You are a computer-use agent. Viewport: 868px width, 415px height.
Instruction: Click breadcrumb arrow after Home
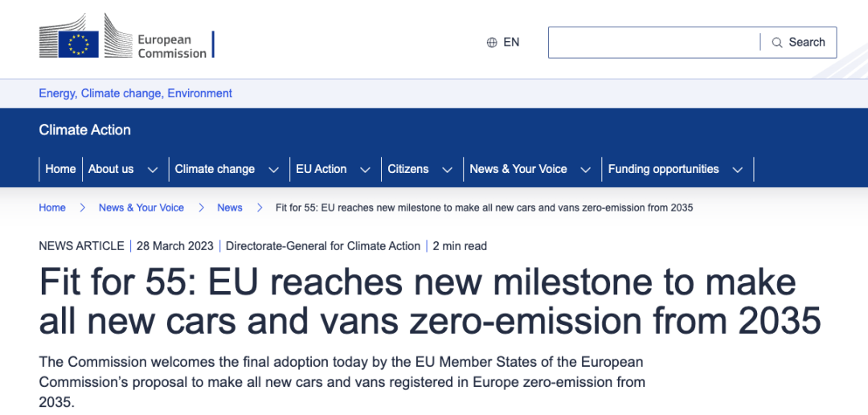point(82,207)
